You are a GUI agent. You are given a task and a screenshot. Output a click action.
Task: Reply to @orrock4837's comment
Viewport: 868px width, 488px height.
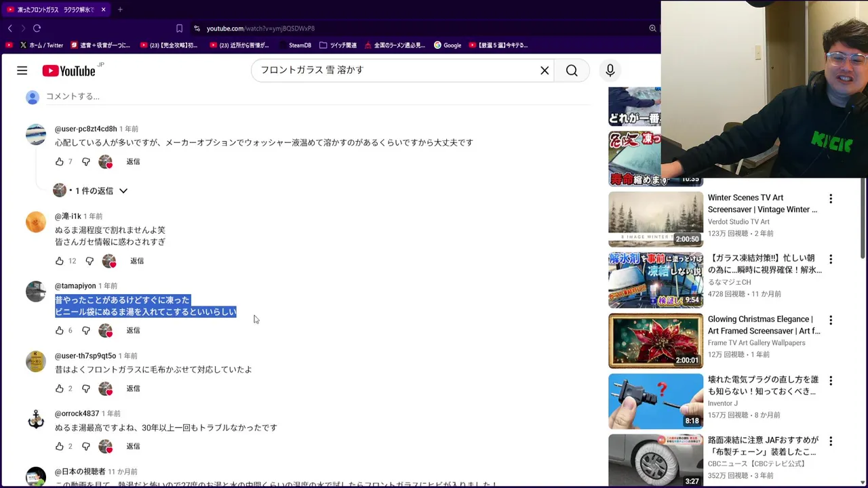point(133,447)
